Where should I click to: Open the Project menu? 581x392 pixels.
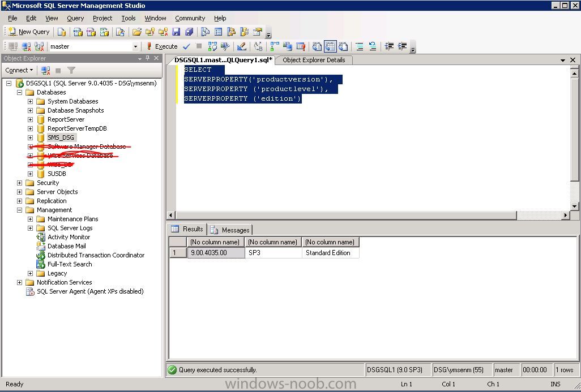tap(102, 18)
